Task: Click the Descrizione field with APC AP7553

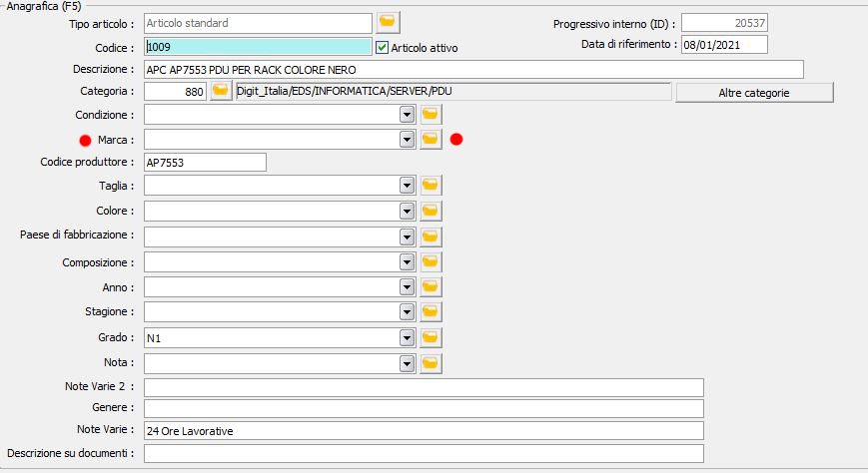Action: (473, 70)
